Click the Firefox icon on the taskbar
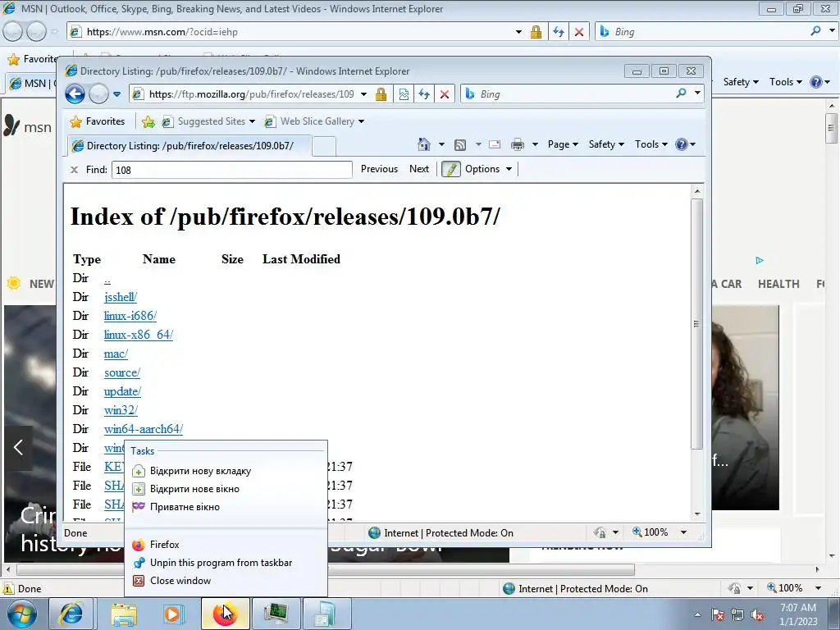 [x=226, y=614]
